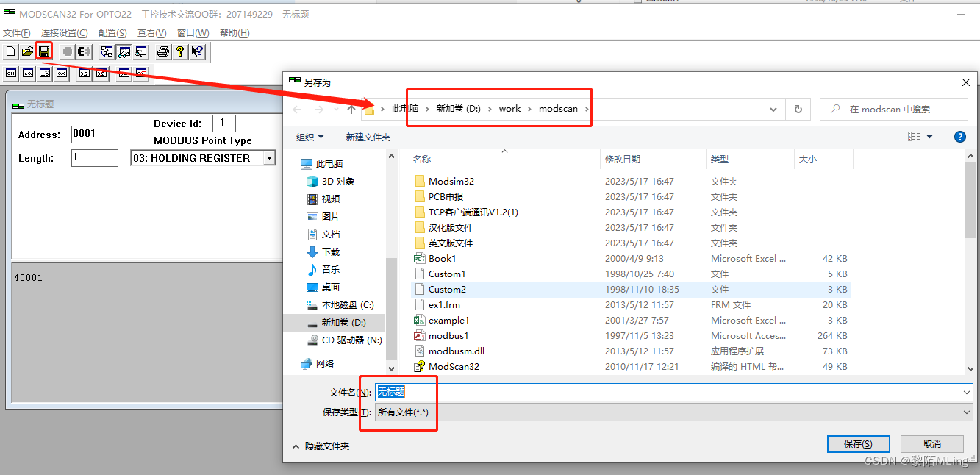The image size is (980, 475).
Task: Select the context-help arrow icon
Action: [x=197, y=51]
